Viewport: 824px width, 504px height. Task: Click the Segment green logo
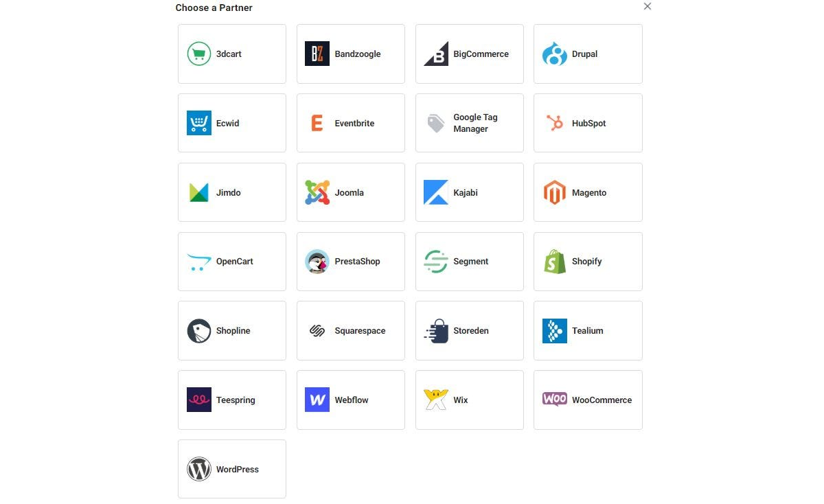pos(436,262)
